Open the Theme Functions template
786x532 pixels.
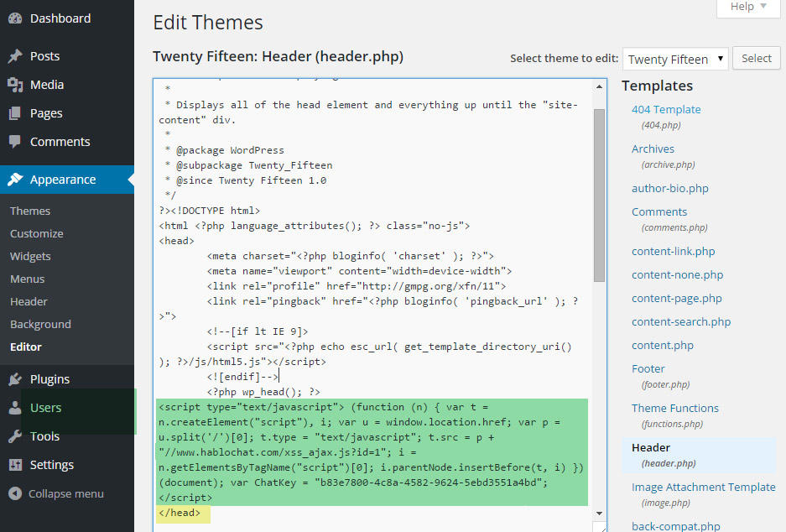pos(674,408)
